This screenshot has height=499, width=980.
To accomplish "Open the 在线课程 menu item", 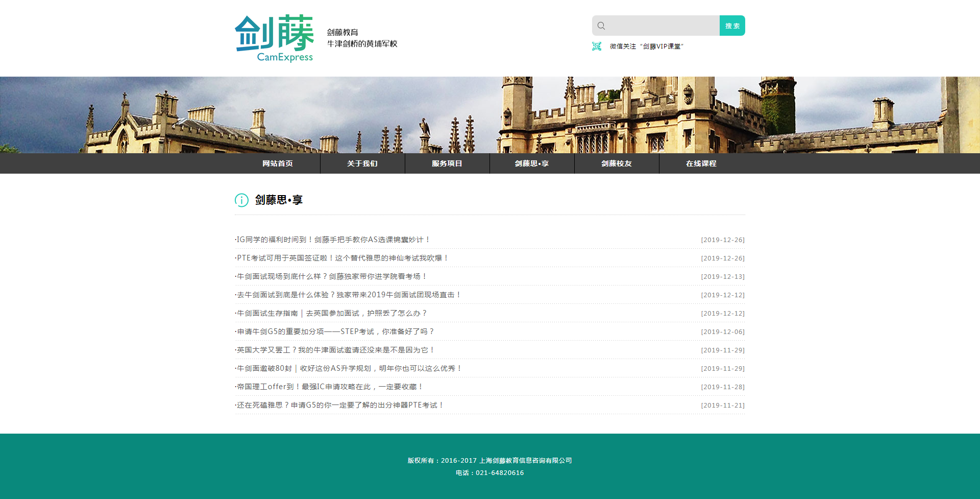I will coord(701,163).
